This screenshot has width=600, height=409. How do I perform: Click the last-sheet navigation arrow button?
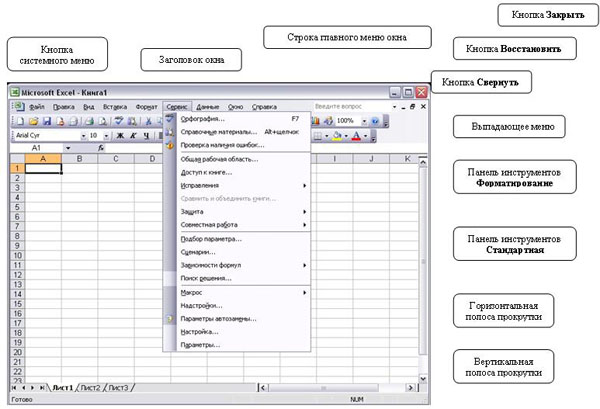click(x=42, y=388)
